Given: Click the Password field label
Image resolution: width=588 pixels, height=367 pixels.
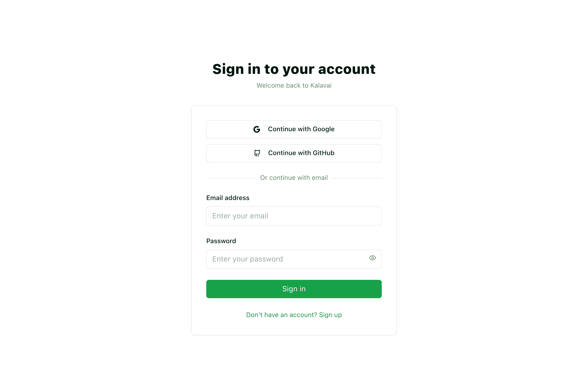Looking at the screenshot, I should click(x=221, y=241).
